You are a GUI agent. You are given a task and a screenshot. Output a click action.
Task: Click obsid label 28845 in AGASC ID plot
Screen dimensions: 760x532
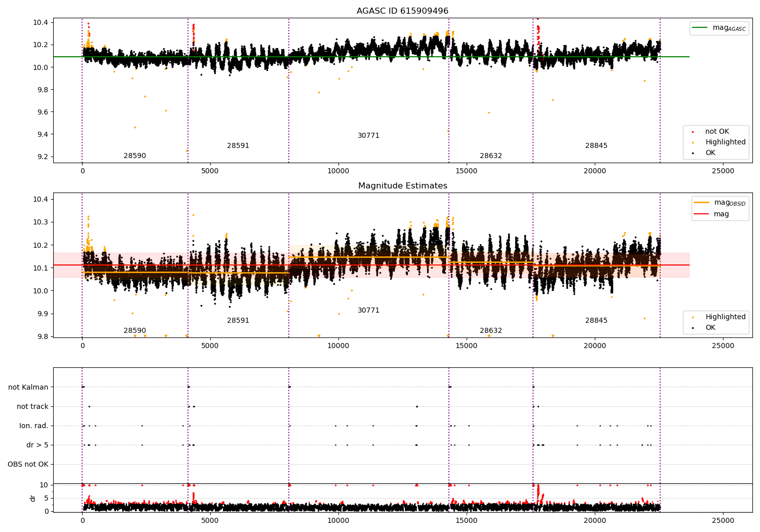pyautogui.click(x=596, y=146)
